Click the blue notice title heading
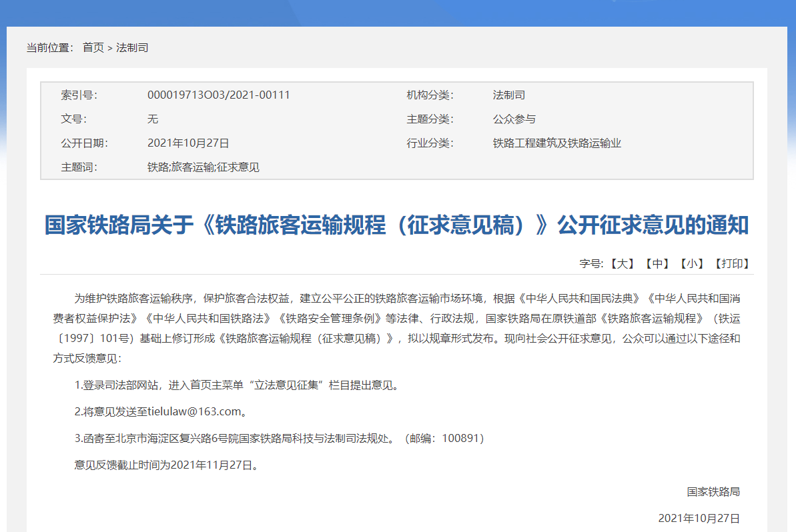The width and height of the screenshot is (796, 532). coord(396,225)
